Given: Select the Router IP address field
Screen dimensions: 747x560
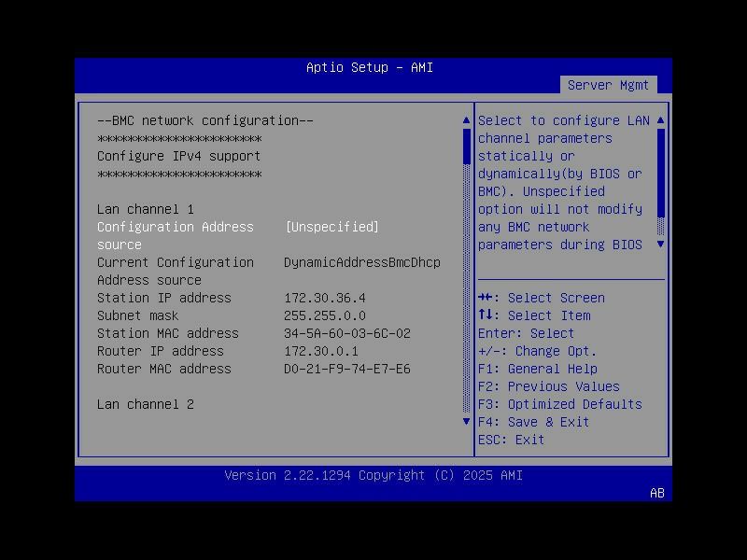Looking at the screenshot, I should click(164, 351).
